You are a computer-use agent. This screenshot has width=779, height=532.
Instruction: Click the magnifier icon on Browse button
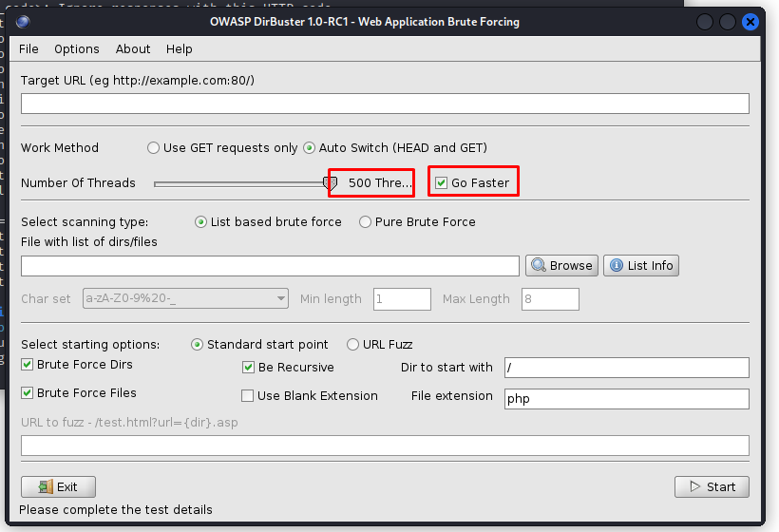tap(538, 265)
